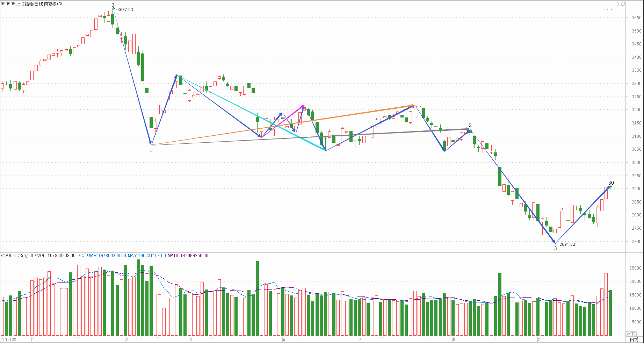Click the 日线 period selector
Screen dimensions: 644x343
click(x=634, y=340)
